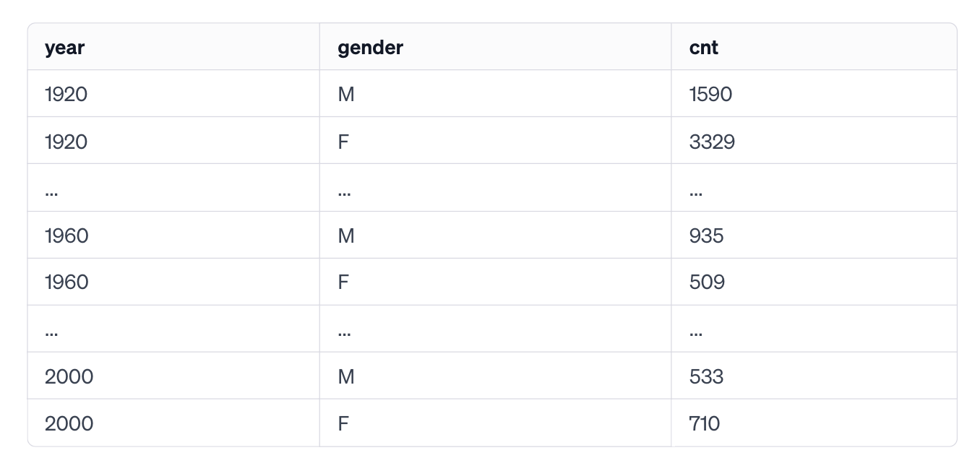Screen dimensions: 980x471
Task: Click first ellipsis in the year column
Action: [x=51, y=193]
